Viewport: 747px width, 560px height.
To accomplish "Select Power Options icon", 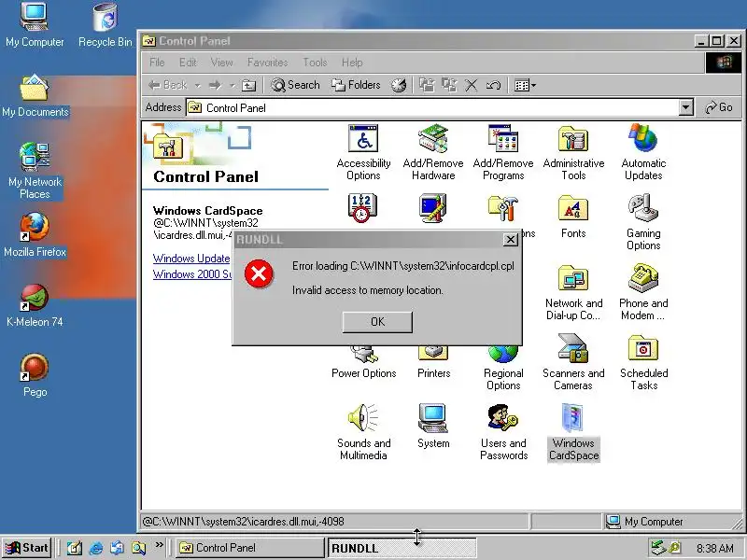I will 363,363.
